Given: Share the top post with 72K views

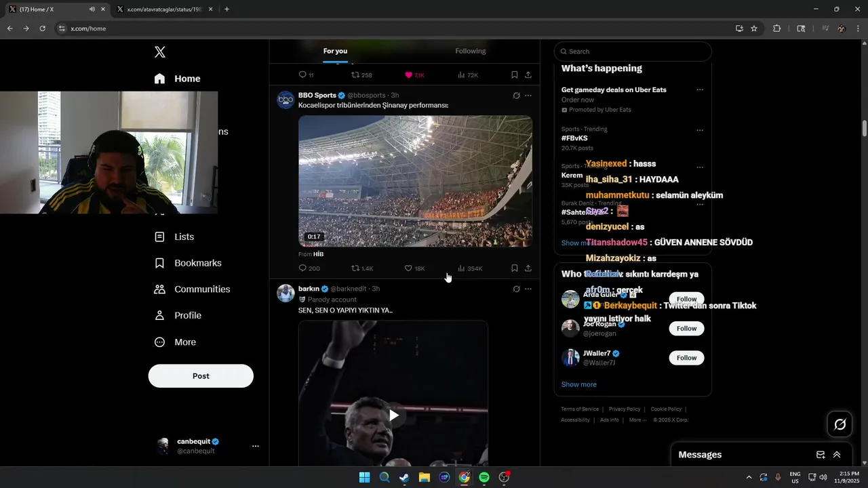Looking at the screenshot, I should click(528, 75).
